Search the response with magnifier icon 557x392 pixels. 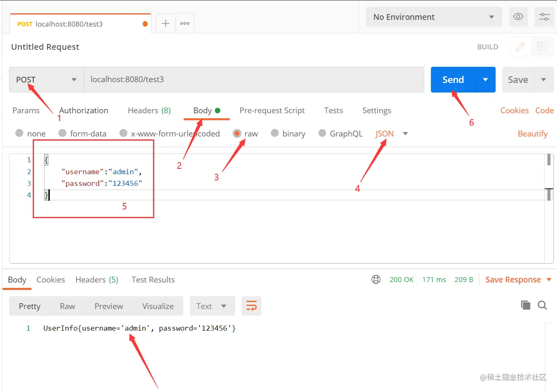(542, 305)
